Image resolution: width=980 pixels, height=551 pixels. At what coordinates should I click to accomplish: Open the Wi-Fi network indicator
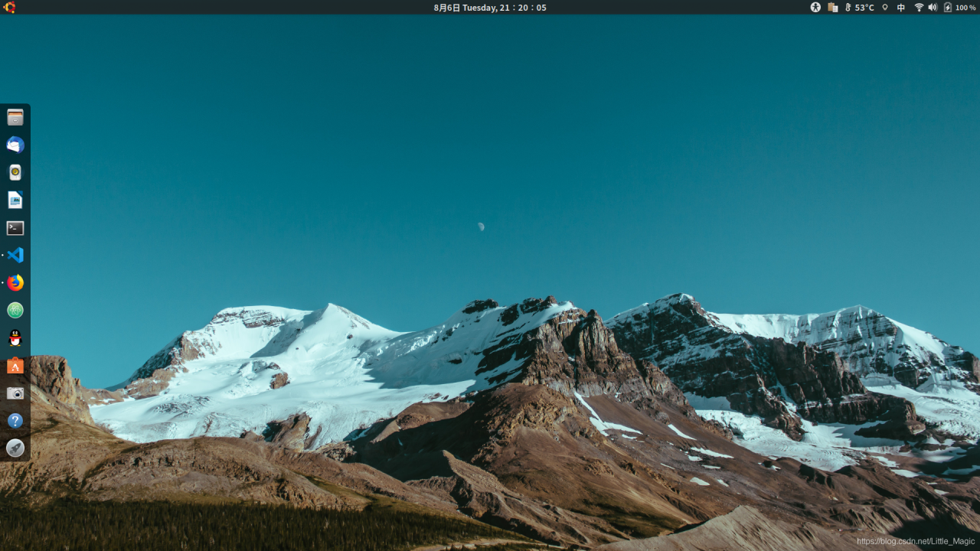click(x=919, y=7)
